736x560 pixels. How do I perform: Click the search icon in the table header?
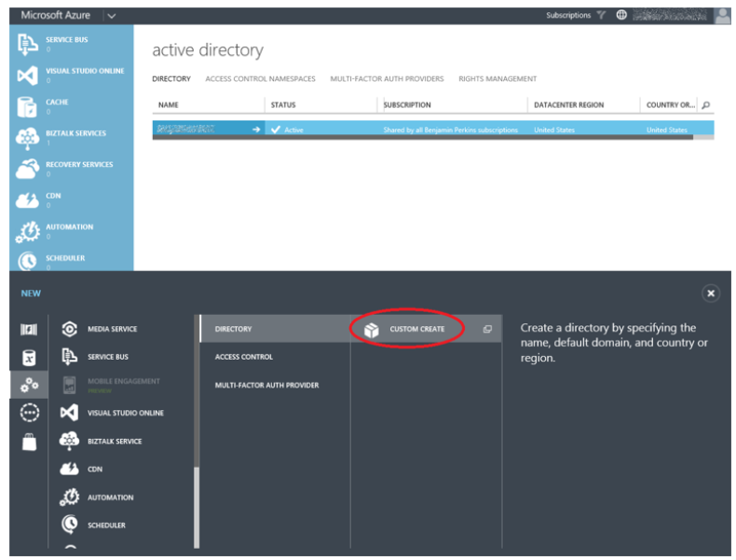pyautogui.click(x=705, y=105)
